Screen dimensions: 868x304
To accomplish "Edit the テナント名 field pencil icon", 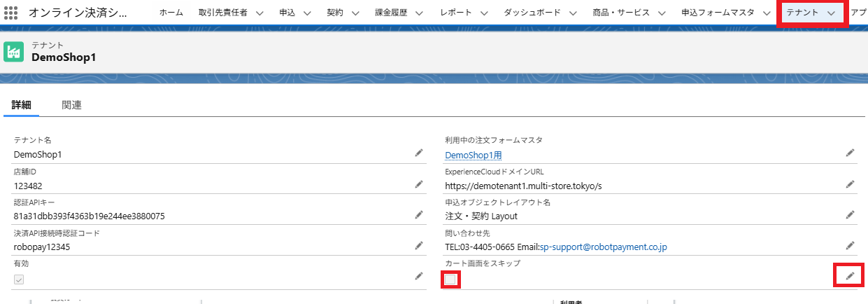I will (x=419, y=152).
